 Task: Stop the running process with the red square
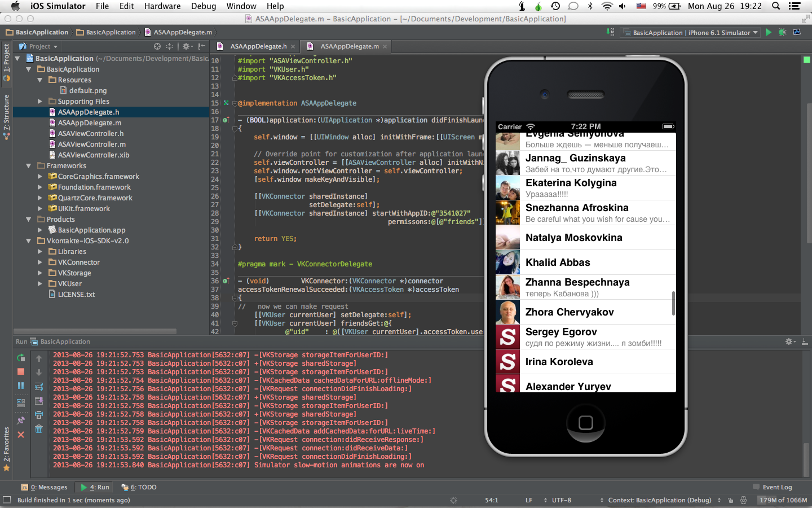click(x=21, y=371)
